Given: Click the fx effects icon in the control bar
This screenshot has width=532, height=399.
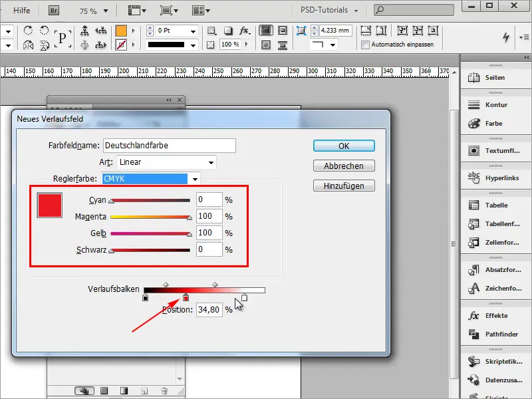Looking at the screenshot, I should click(245, 31).
